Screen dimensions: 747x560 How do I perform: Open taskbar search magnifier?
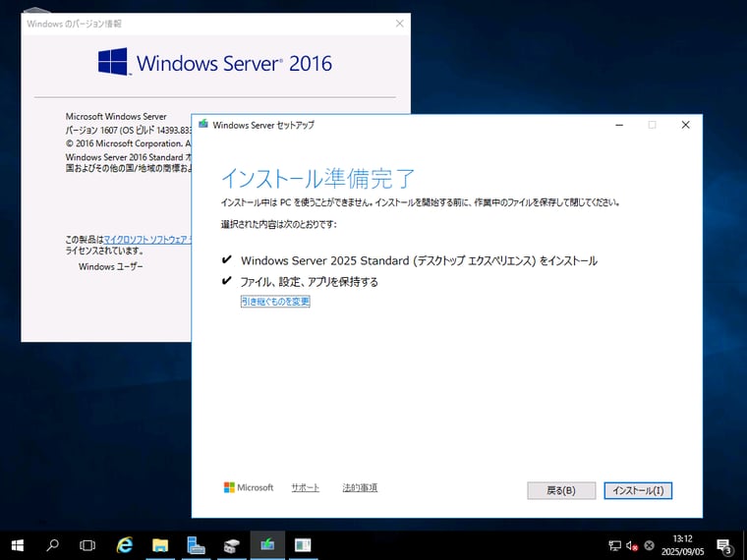(52, 544)
